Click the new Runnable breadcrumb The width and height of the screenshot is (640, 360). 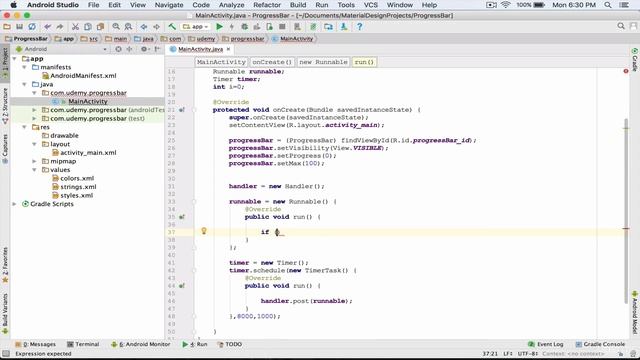pyautogui.click(x=323, y=62)
